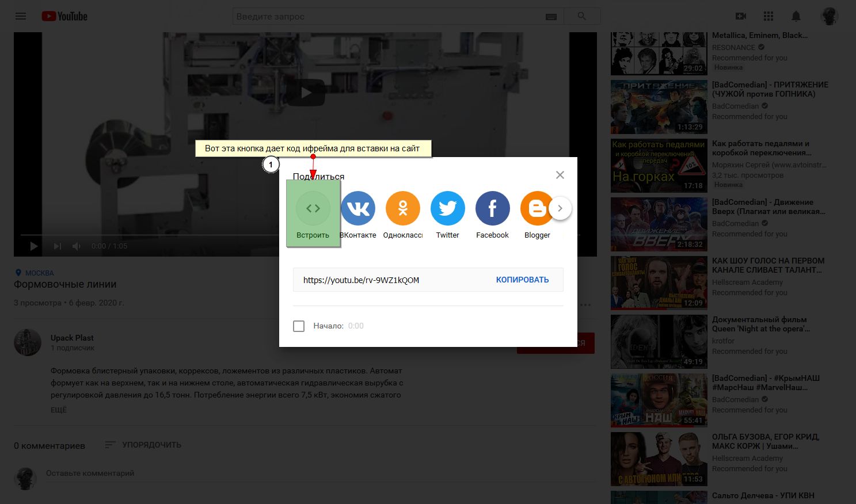Share to Одноклассники
This screenshot has width=856, height=504.
[403, 215]
